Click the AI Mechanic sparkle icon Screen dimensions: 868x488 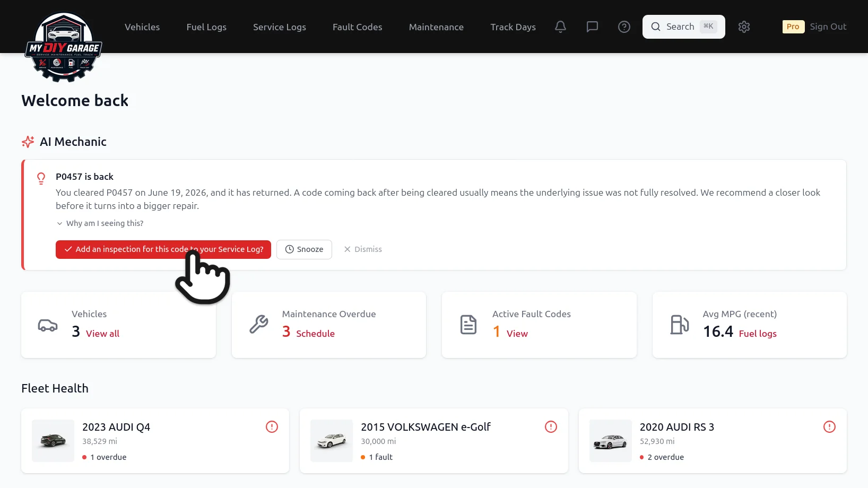click(28, 142)
